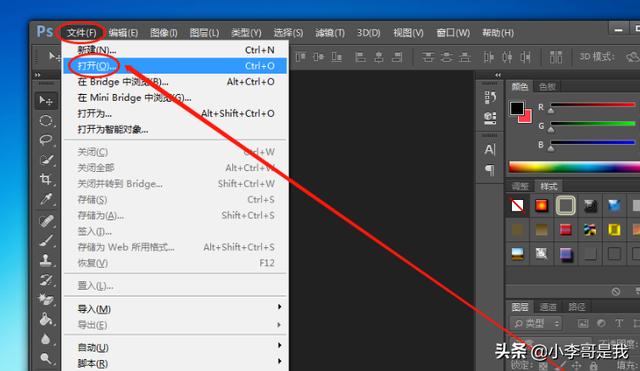
Task: Click the R channel slider
Action: point(593,105)
